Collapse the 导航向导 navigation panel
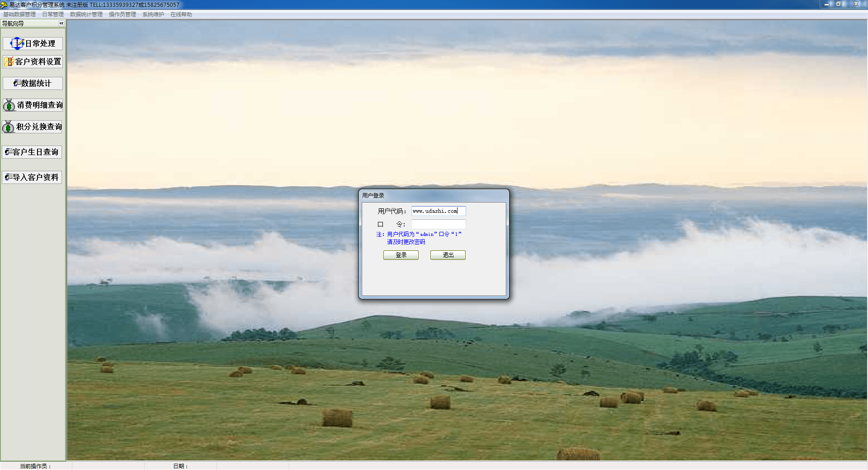The height and width of the screenshot is (470, 868). 61,23
